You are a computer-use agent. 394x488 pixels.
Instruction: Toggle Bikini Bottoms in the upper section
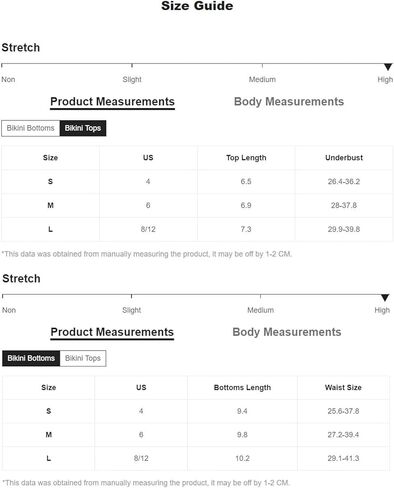pyautogui.click(x=30, y=128)
